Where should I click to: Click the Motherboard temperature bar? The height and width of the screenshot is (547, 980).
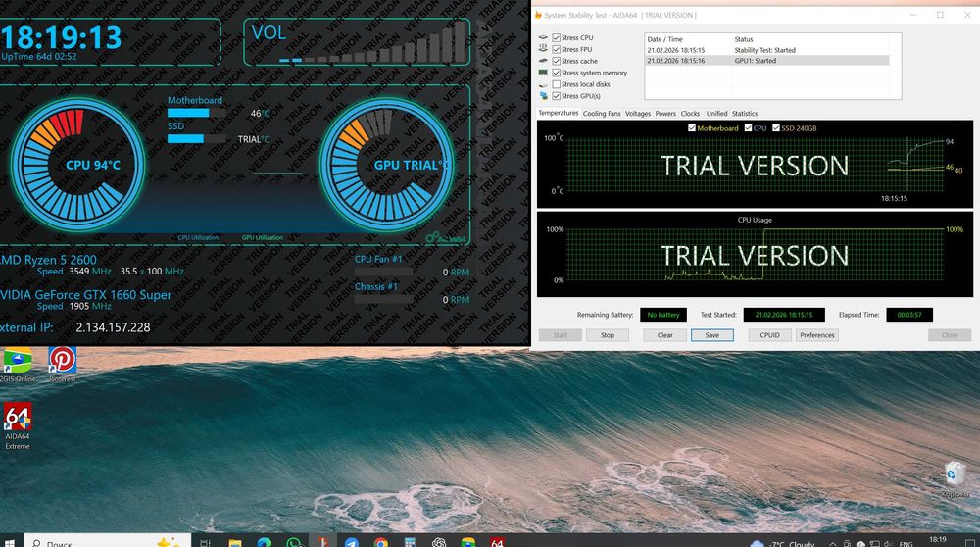point(196,113)
